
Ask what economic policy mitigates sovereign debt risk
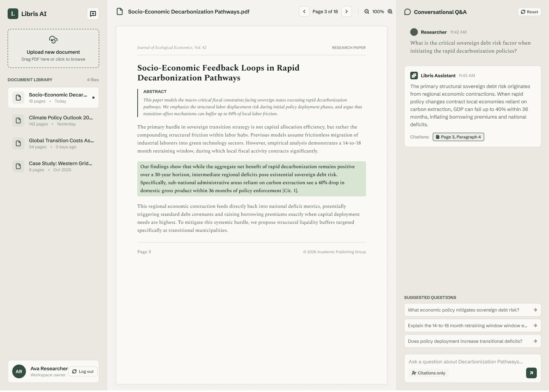tap(473, 310)
